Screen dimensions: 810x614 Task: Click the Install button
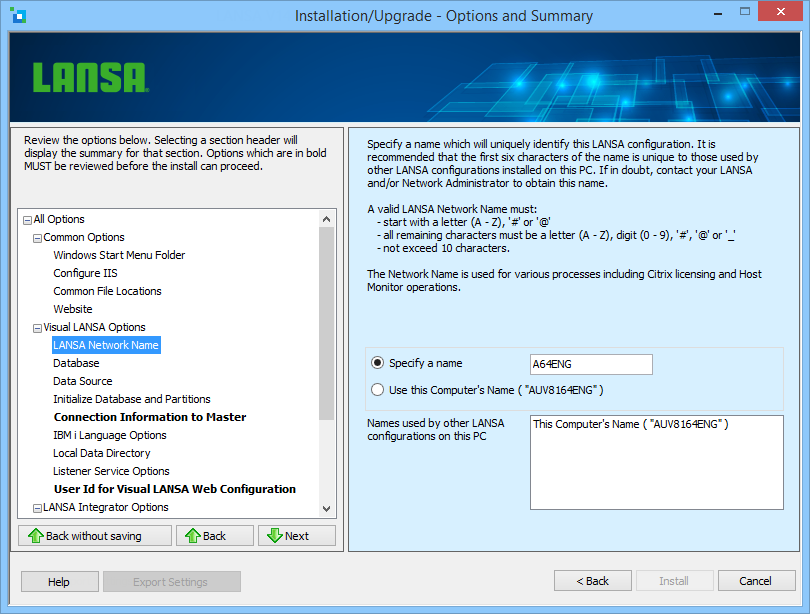(x=675, y=581)
